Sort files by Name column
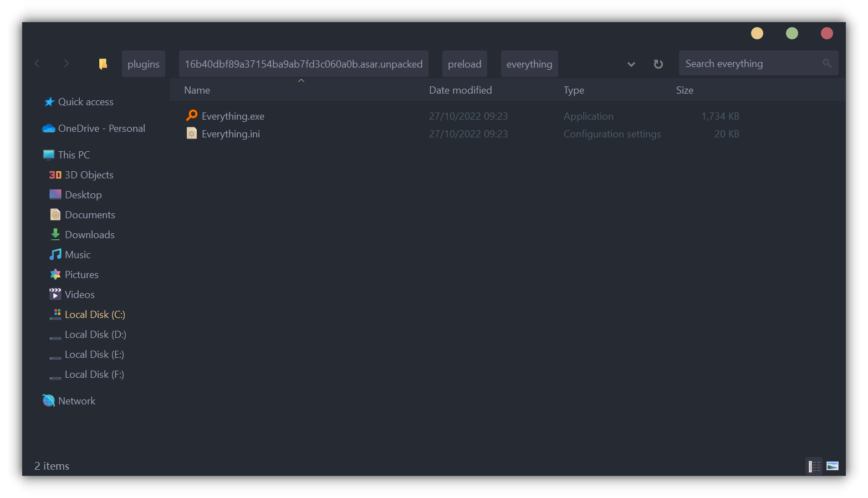868x498 pixels. [197, 90]
